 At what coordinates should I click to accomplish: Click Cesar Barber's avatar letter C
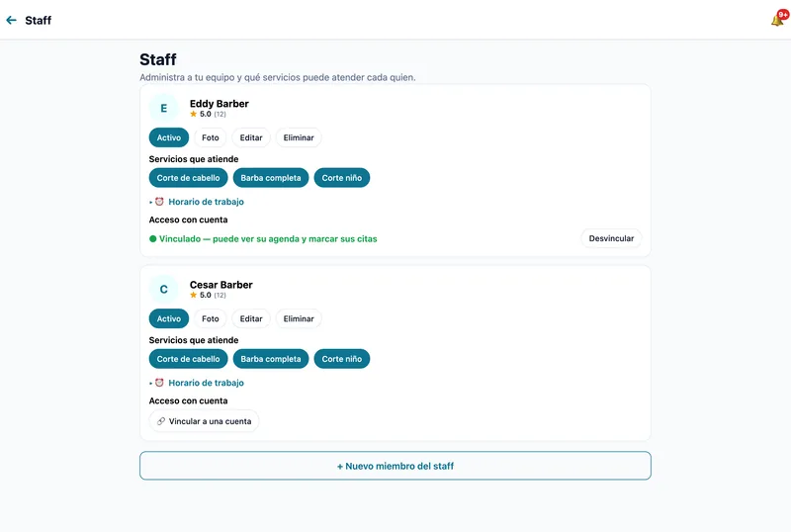click(x=163, y=289)
